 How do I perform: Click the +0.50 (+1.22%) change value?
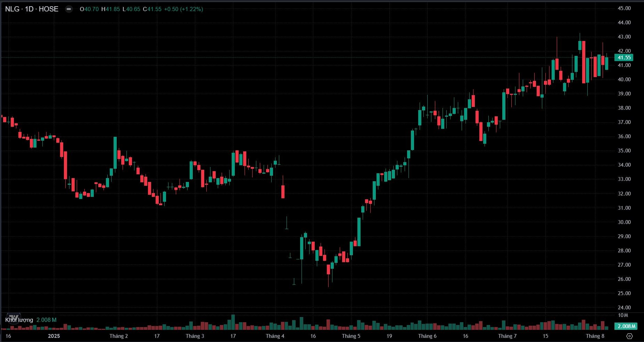point(183,9)
